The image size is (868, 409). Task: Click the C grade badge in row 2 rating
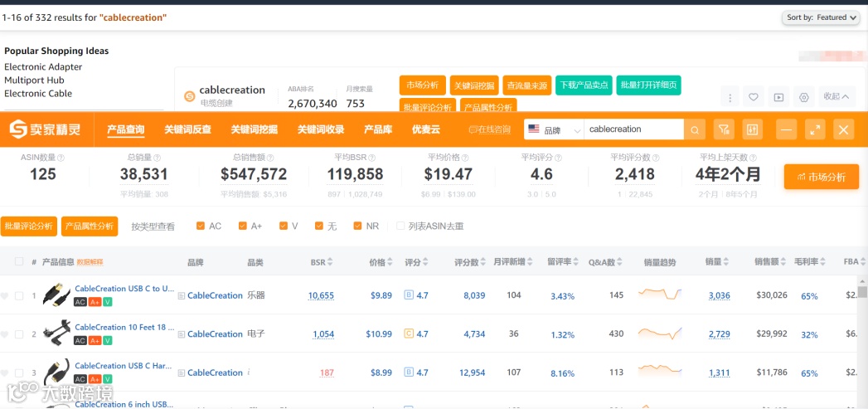coord(409,334)
